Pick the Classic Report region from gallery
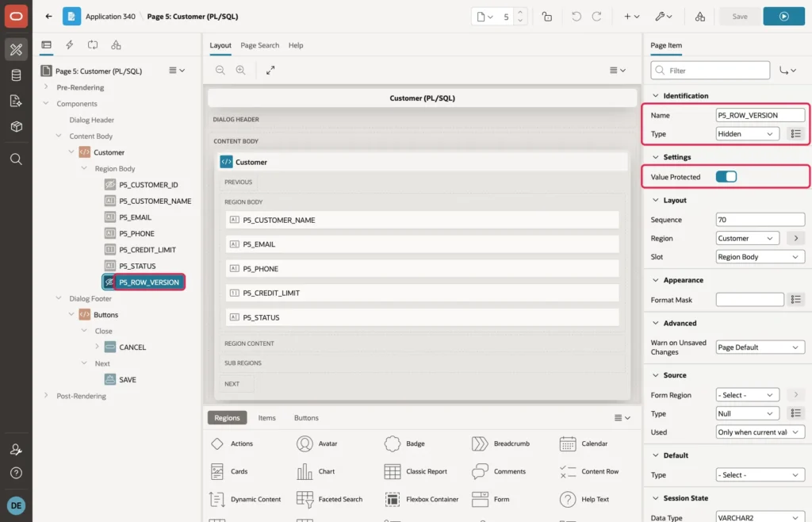Viewport: 812px width, 522px height. coord(416,471)
